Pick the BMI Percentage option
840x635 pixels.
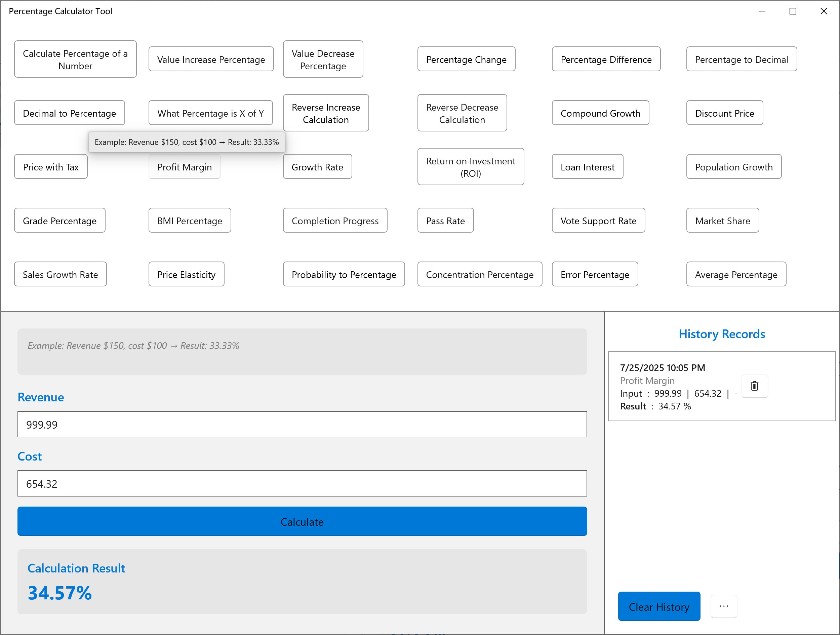(190, 221)
